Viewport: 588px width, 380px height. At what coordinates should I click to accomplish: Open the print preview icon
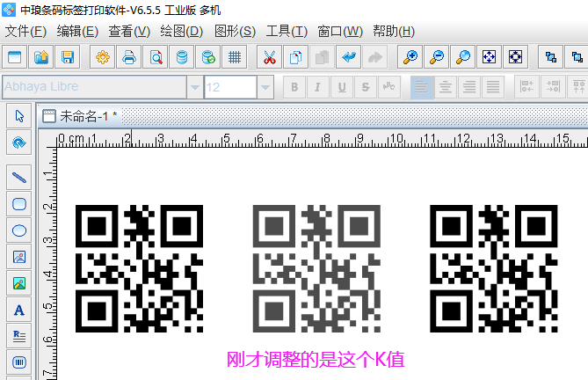[x=156, y=58]
